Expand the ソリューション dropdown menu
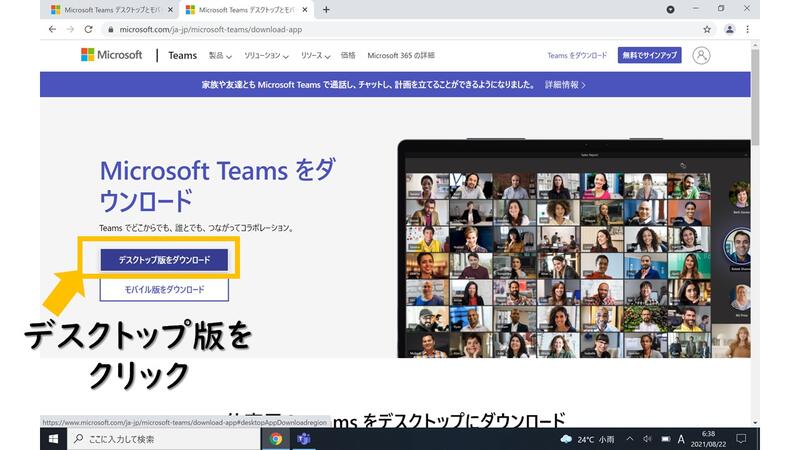This screenshot has height=450, width=800. click(x=265, y=56)
